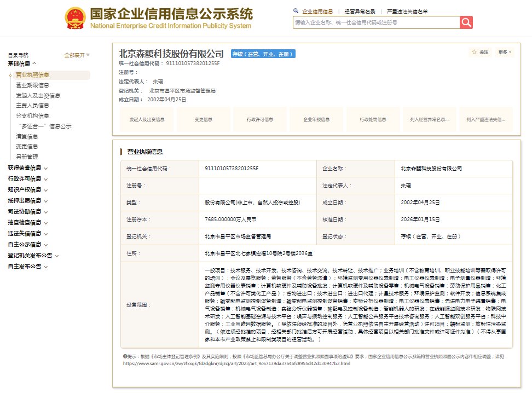
Task: Select 营业期限信息 in the sidebar
Action: 32,85
